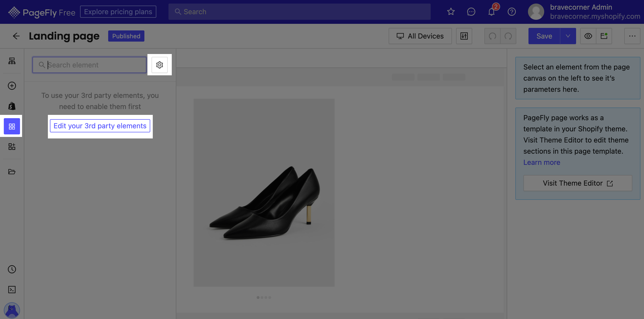Screen dimensions: 644x319
Task: Open the Add element plus icon
Action: [x=12, y=86]
